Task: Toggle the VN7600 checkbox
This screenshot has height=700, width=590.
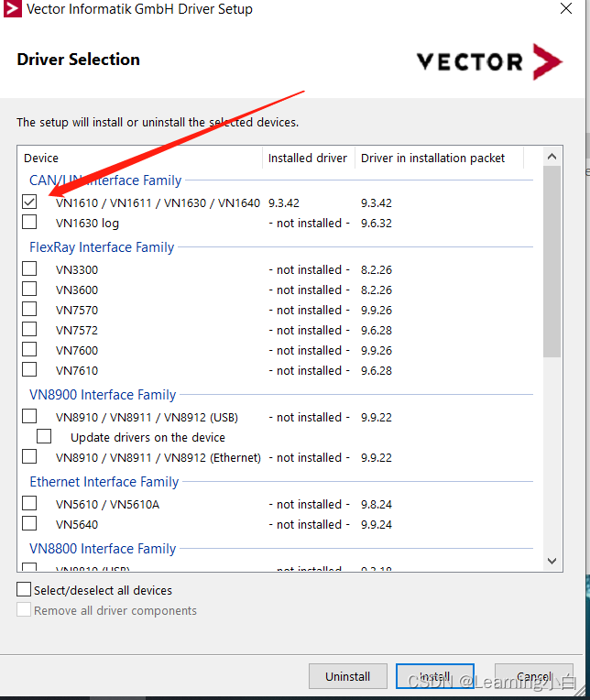Action: click(29, 349)
